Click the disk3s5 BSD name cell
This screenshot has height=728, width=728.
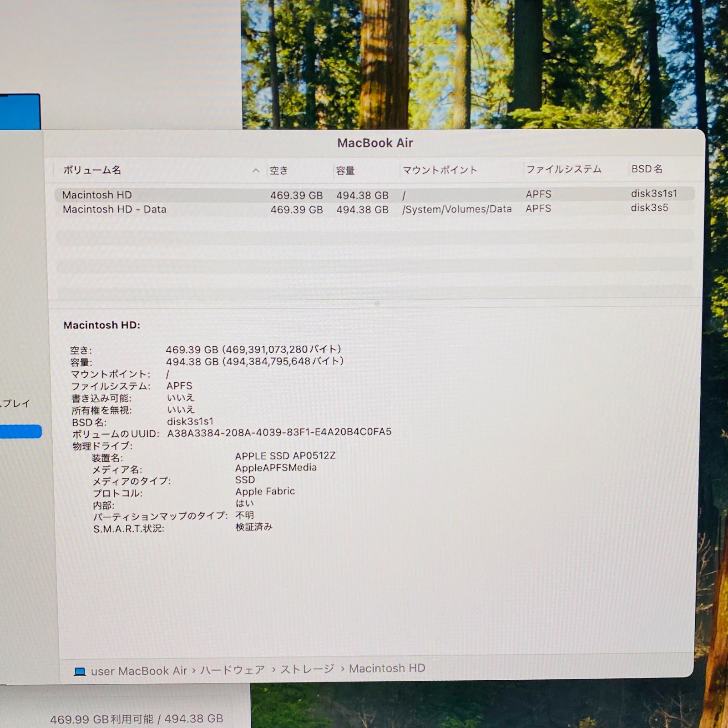[x=650, y=208]
